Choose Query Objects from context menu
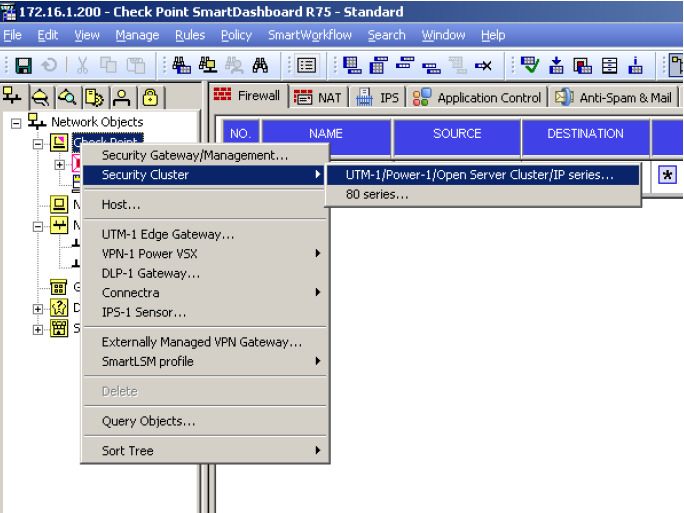The width and height of the screenshot is (684, 513). tap(205, 421)
